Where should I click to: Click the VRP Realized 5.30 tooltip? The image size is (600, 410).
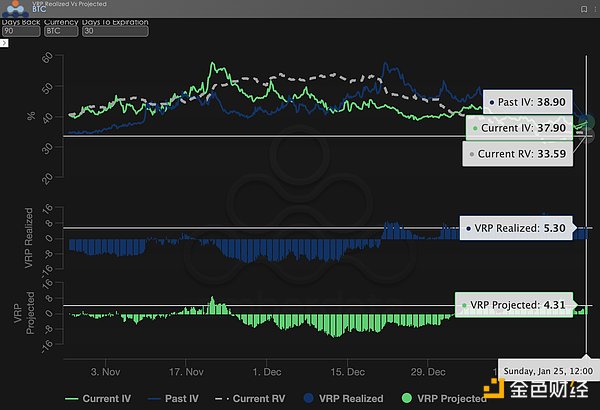(x=514, y=228)
